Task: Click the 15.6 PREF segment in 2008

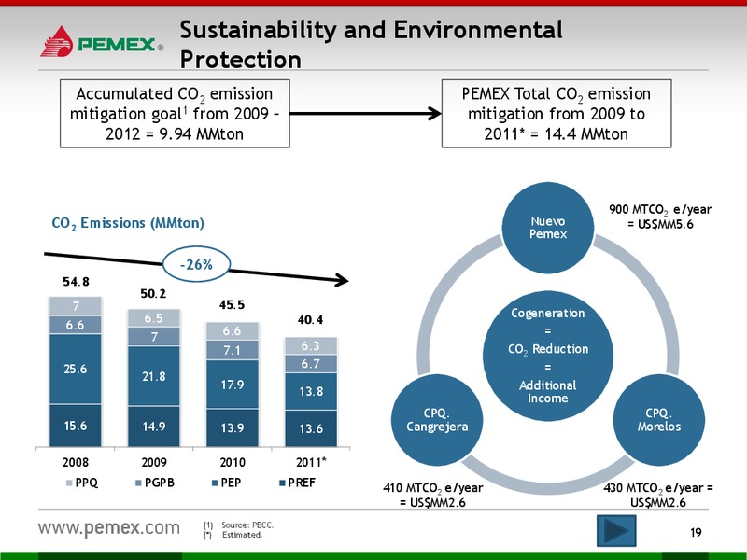Action: [76, 426]
